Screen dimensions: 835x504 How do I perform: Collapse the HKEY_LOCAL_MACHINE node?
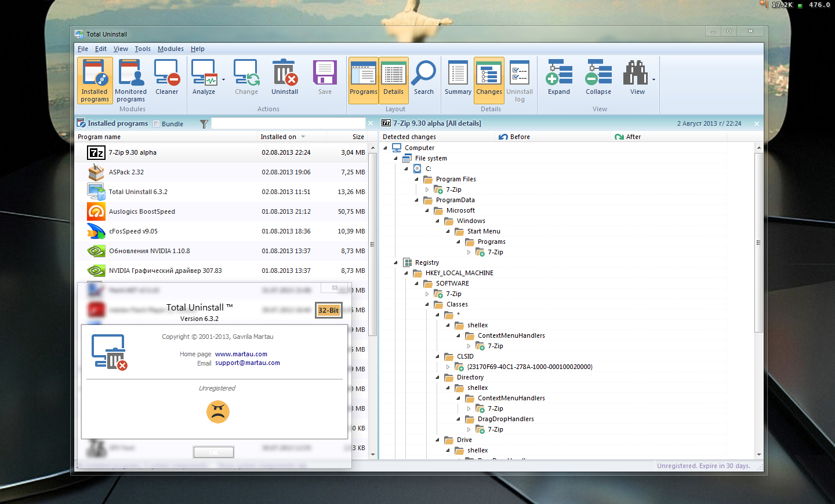pos(406,273)
